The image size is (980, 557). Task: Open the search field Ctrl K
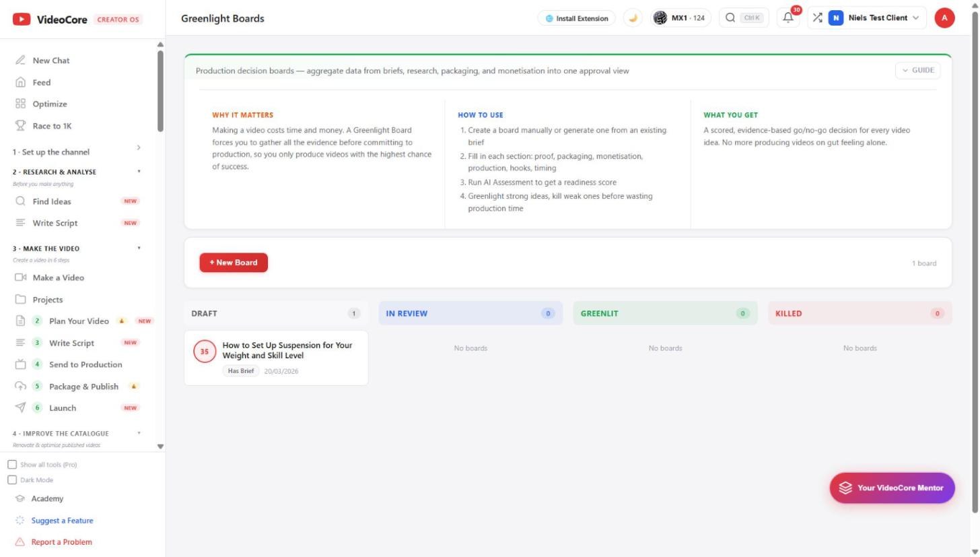tap(744, 18)
